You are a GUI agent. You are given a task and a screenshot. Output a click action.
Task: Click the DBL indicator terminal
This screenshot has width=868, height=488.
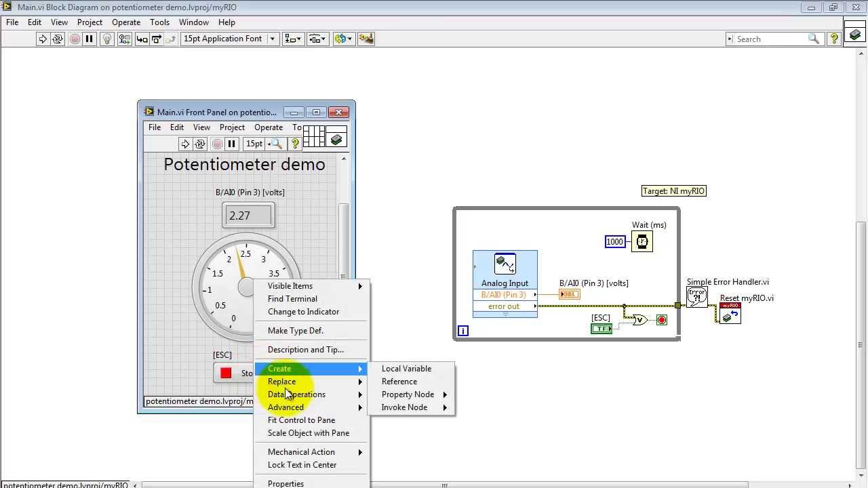pyautogui.click(x=570, y=294)
